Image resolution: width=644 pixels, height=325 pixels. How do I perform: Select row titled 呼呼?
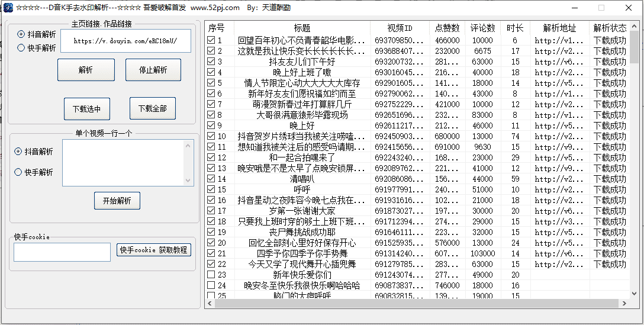click(x=302, y=189)
